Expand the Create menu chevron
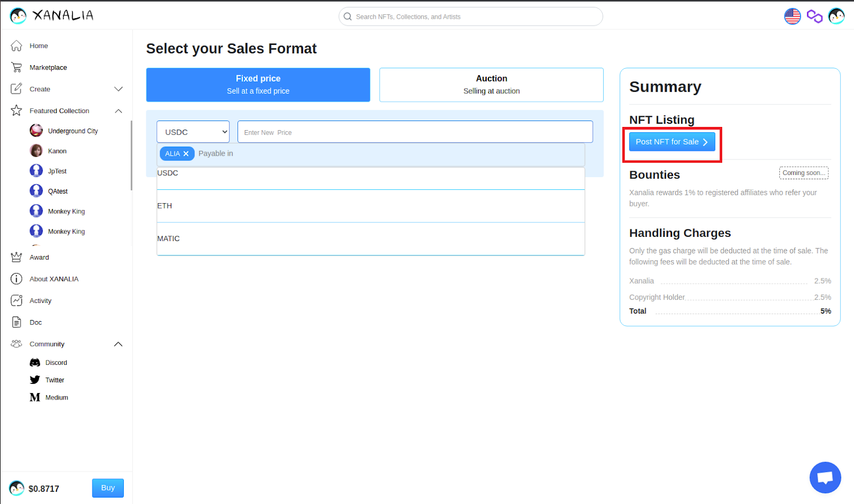 coord(118,89)
